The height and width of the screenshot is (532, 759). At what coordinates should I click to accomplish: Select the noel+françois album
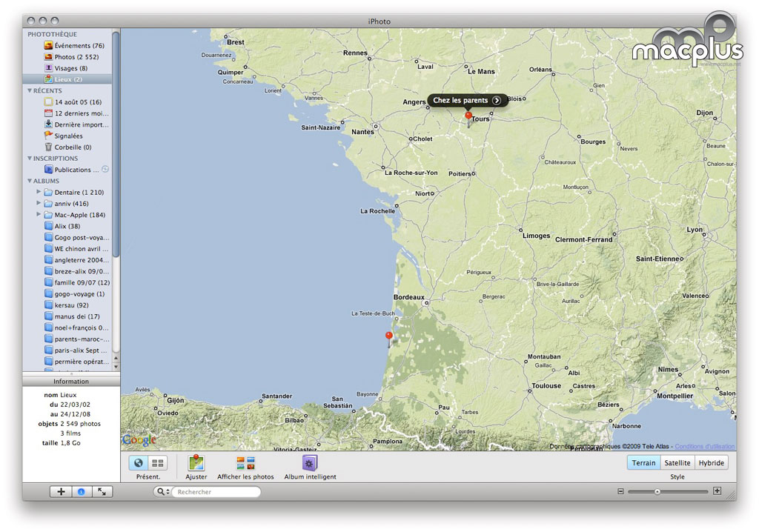[76, 327]
